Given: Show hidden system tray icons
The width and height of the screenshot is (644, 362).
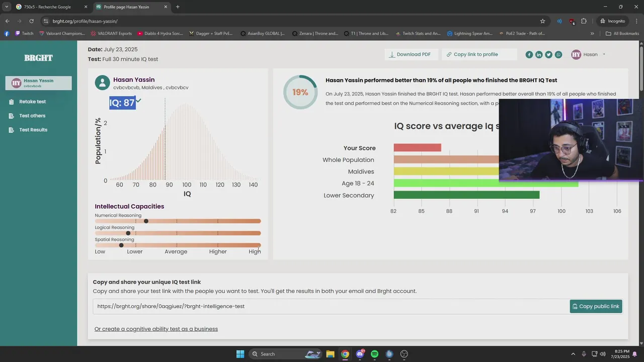Looking at the screenshot, I should tap(573, 354).
